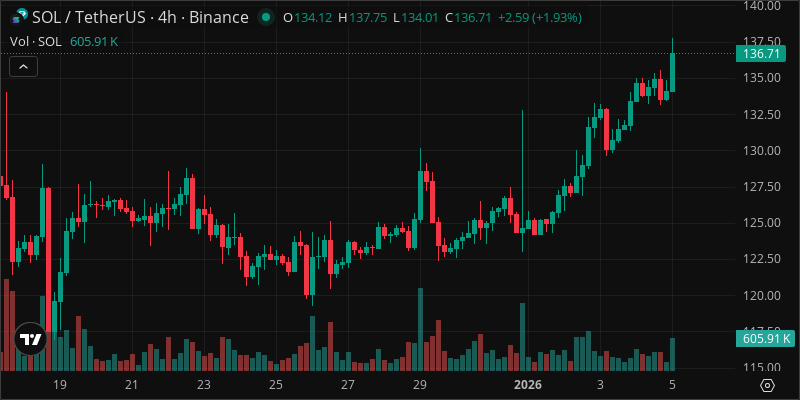Click the change text +2.59 (+1.93%)

(x=540, y=18)
